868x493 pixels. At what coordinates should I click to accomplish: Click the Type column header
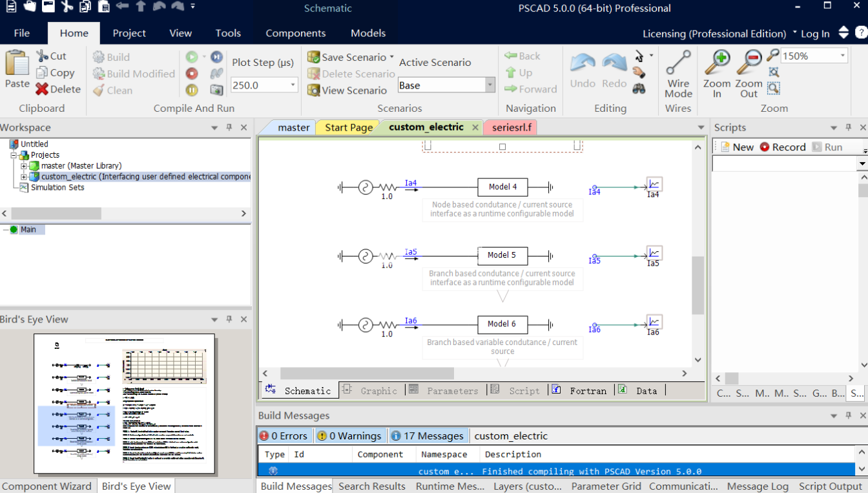pos(274,454)
